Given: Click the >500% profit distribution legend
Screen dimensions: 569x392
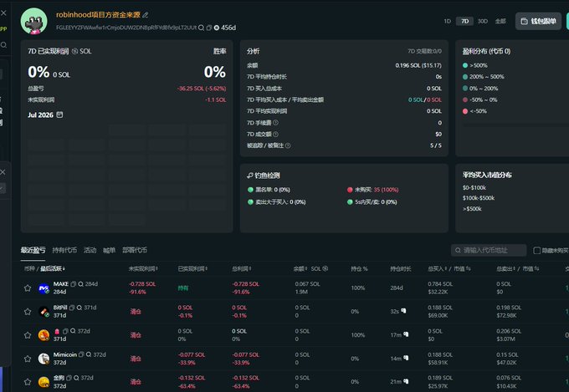Looking at the screenshot, I should (x=475, y=66).
